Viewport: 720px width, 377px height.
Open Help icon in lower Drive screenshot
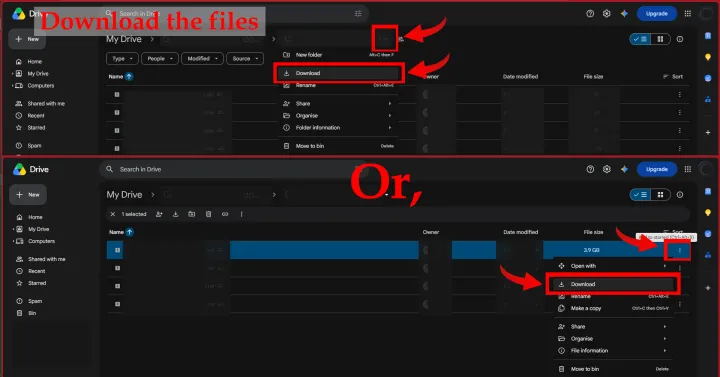coord(590,169)
